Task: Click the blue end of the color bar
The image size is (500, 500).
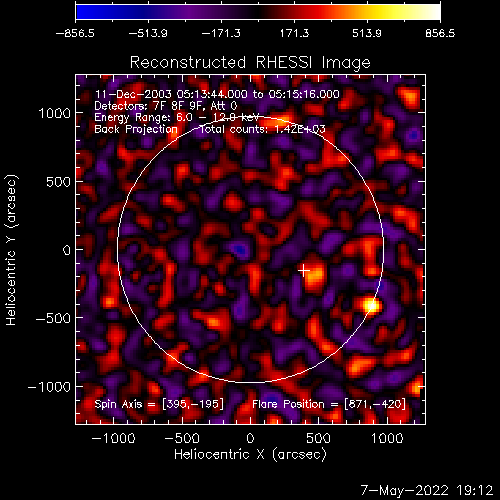Action: tap(83, 12)
